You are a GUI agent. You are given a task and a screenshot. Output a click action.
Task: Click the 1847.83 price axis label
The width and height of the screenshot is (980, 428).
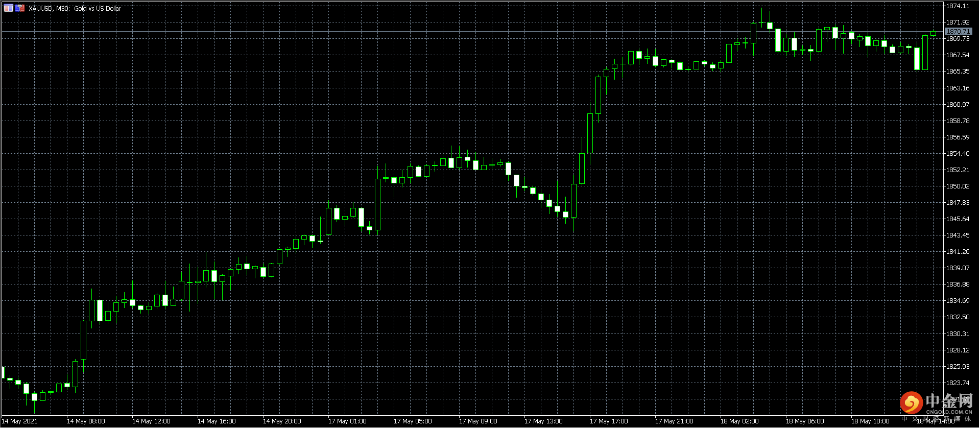[x=958, y=203]
